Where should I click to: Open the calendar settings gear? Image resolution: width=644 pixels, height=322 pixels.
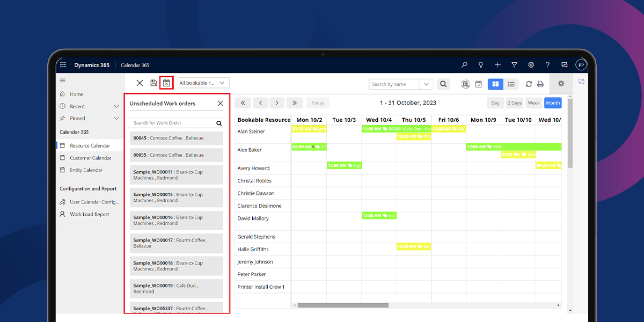click(561, 84)
